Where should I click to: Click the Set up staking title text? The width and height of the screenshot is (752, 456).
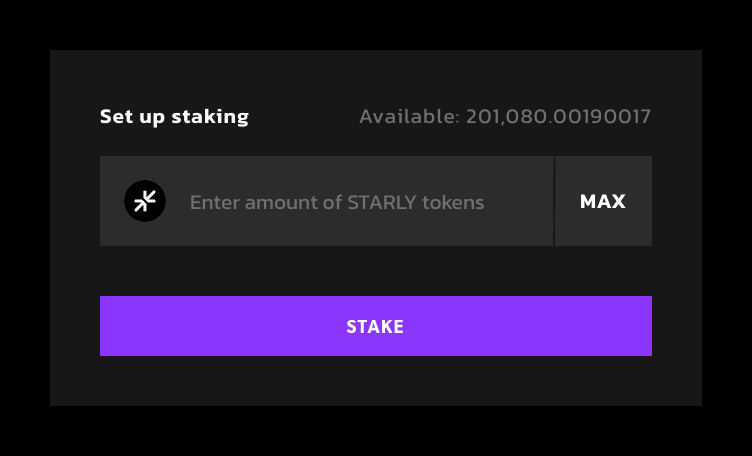pos(174,117)
